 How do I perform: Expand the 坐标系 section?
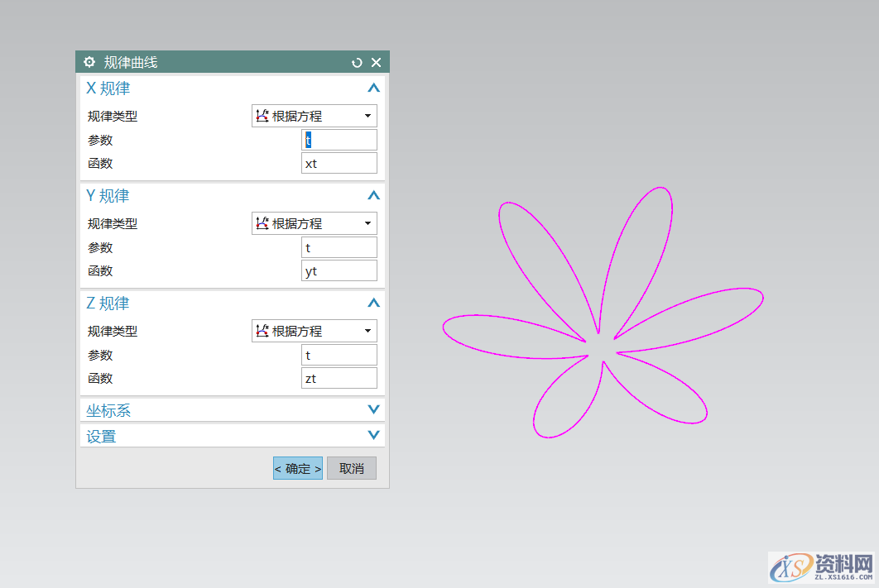tap(373, 410)
